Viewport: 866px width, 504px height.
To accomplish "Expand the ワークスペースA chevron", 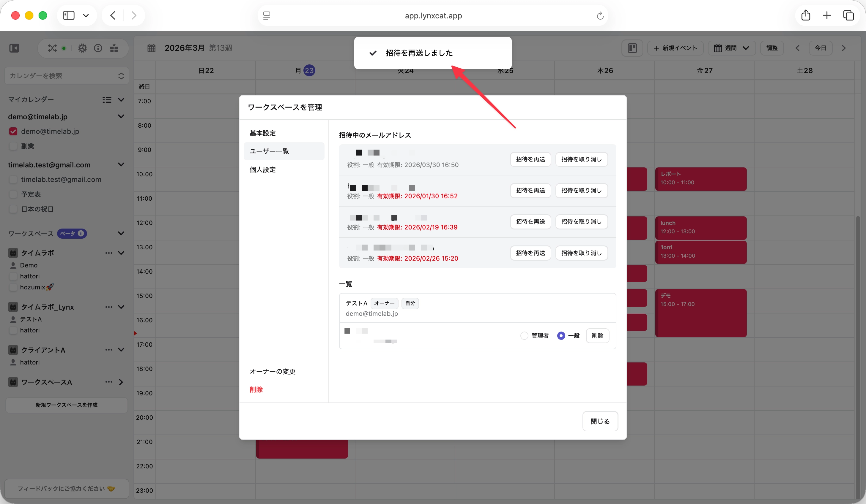I will click(121, 382).
